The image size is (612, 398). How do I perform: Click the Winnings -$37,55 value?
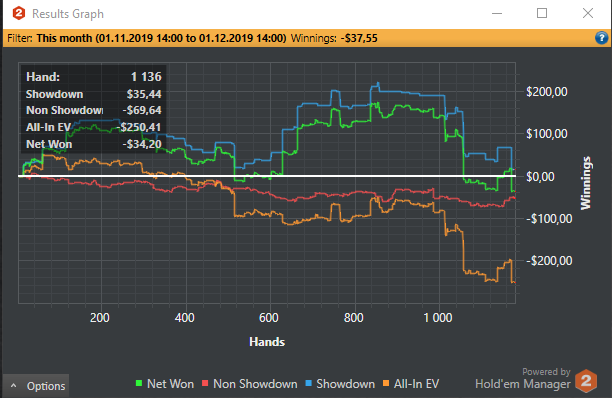(x=359, y=38)
